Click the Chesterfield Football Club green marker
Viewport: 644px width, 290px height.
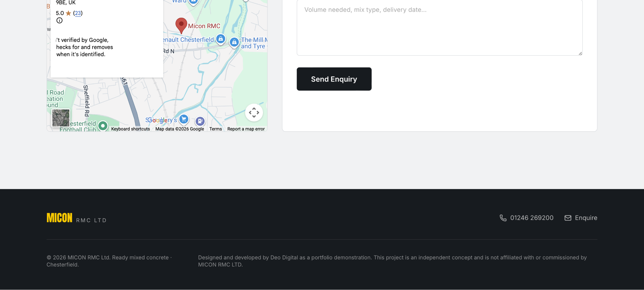[103, 126]
